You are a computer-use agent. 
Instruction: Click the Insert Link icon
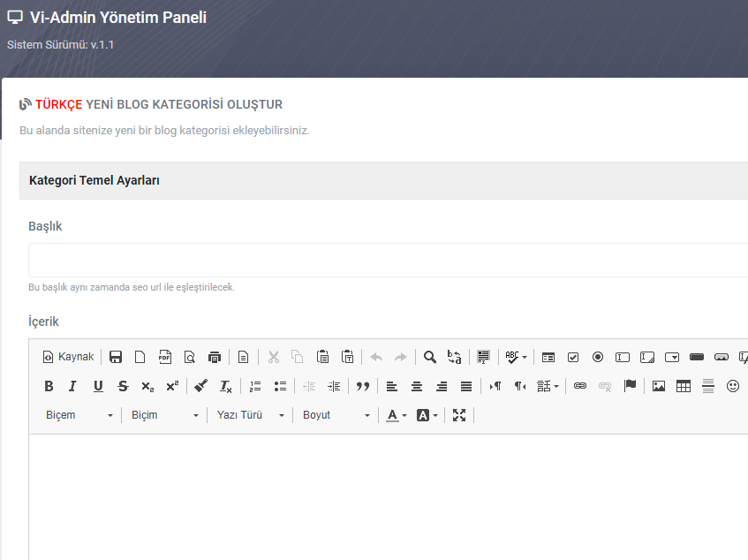(580, 386)
